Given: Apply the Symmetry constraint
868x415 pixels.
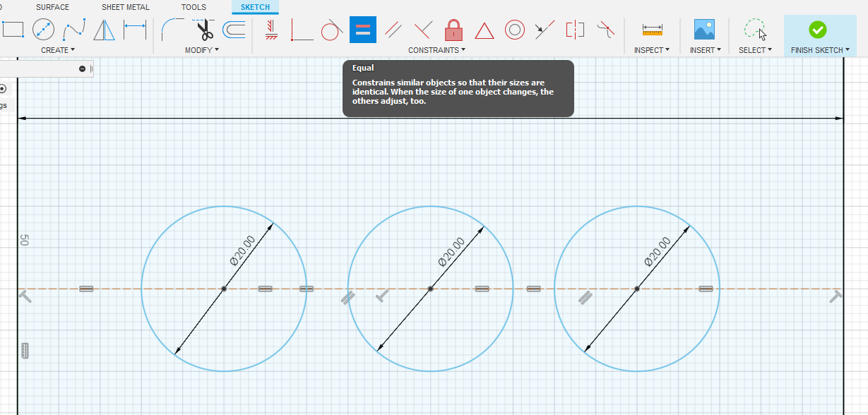Looking at the screenshot, I should coord(575,30).
